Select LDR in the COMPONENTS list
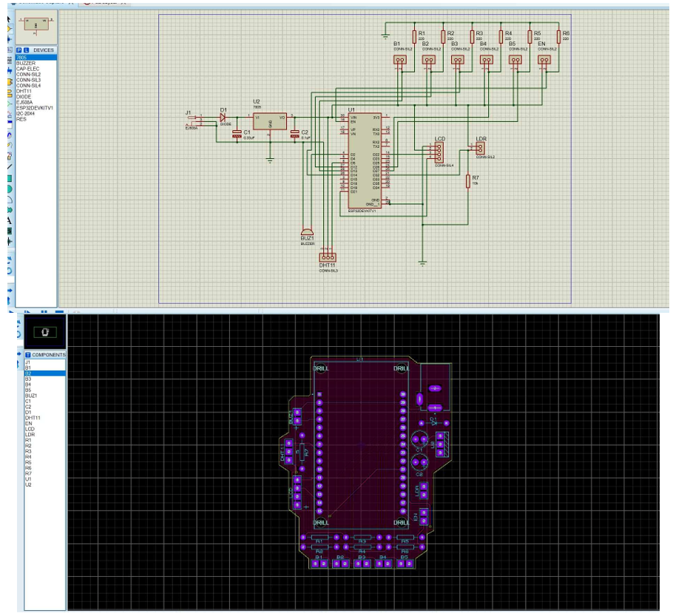This screenshot has width=673, height=616. [29, 434]
